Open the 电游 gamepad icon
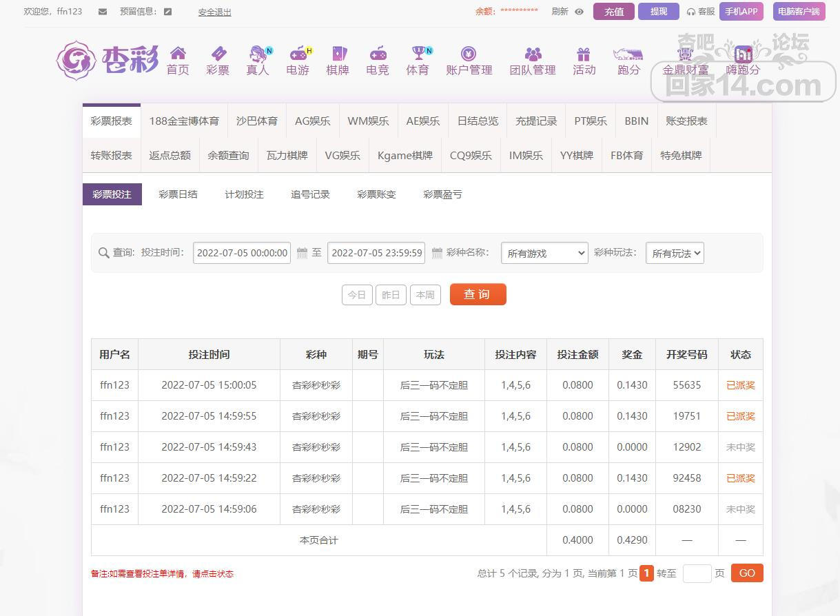 coord(298,54)
